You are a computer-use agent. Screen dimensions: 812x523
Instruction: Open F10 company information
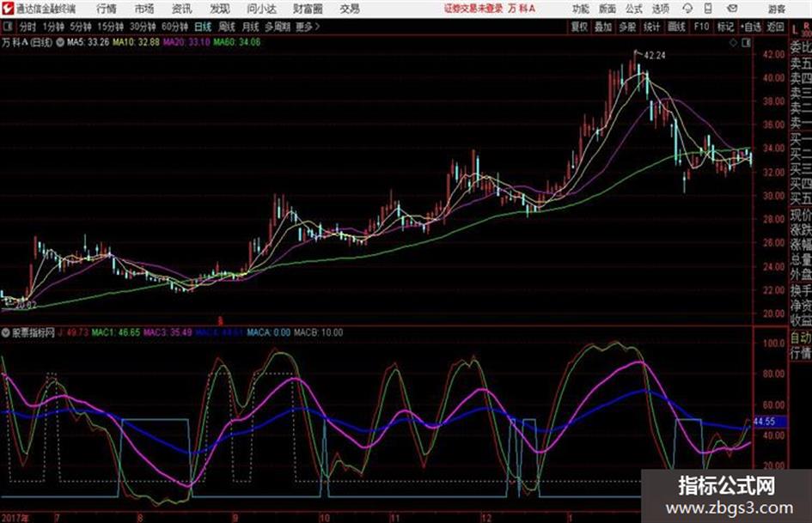click(x=701, y=27)
